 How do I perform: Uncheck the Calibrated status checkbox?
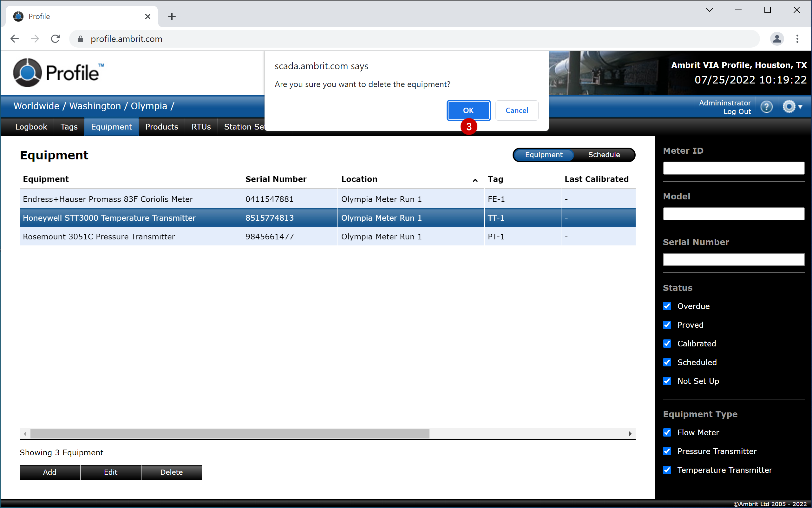coord(667,344)
